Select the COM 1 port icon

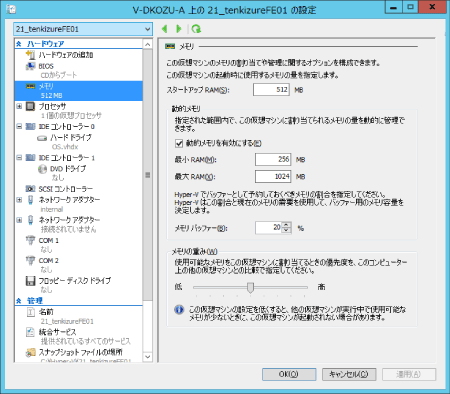pos(30,240)
